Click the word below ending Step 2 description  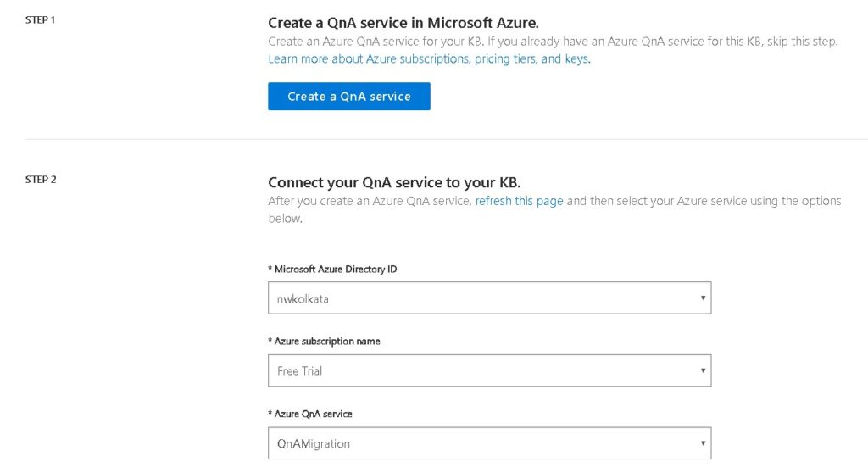pos(285,218)
